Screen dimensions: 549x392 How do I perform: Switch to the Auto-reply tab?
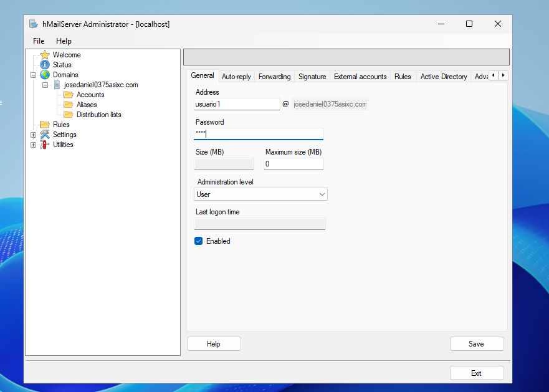tap(236, 77)
